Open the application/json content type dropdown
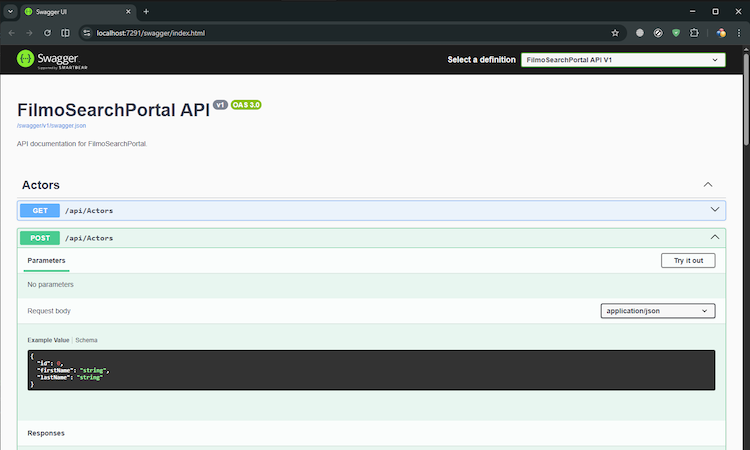Screen dimensions: 750x450 click(x=658, y=311)
